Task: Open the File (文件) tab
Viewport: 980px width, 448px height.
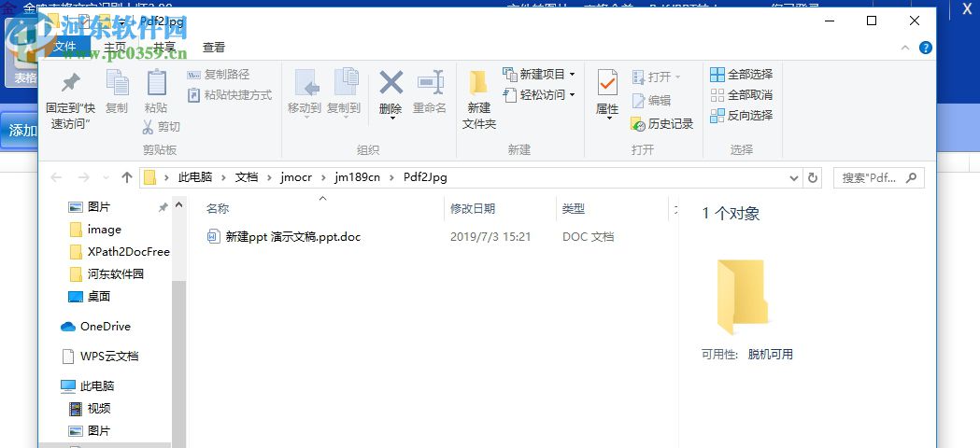Action: tap(64, 47)
